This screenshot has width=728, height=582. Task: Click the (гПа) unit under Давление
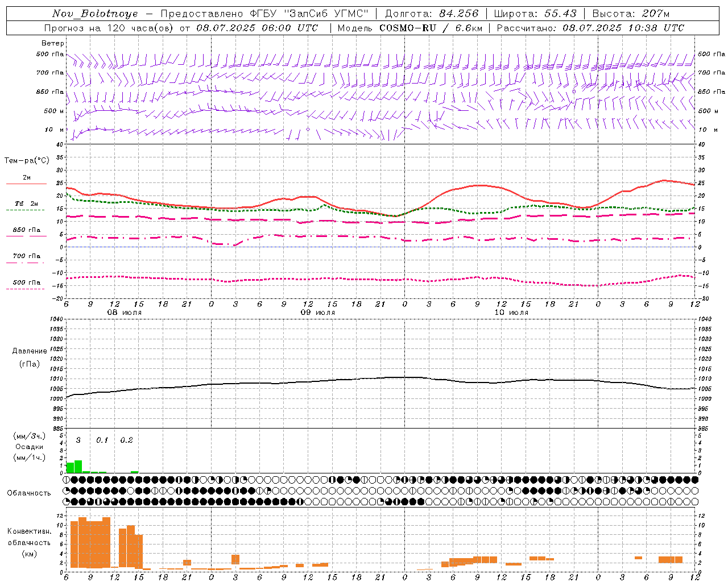pos(30,364)
